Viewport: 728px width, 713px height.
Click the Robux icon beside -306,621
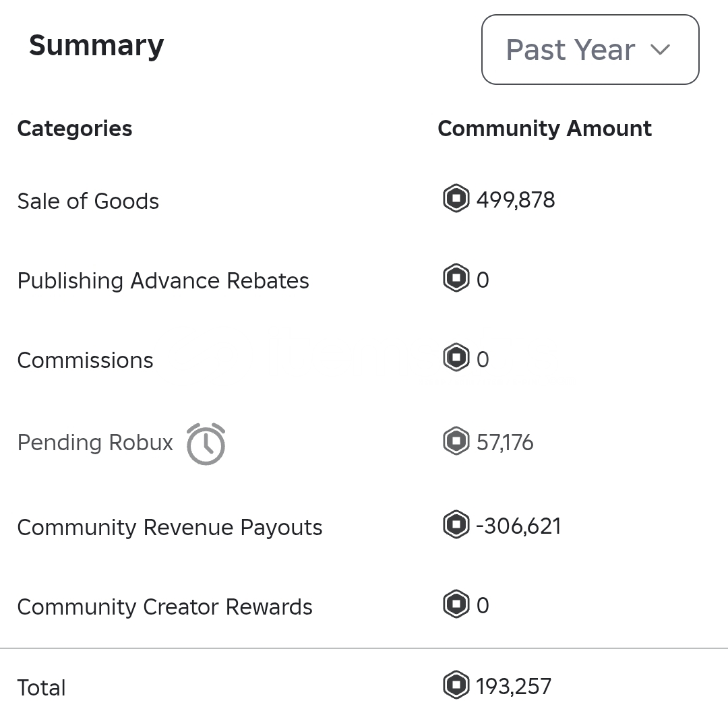(456, 526)
